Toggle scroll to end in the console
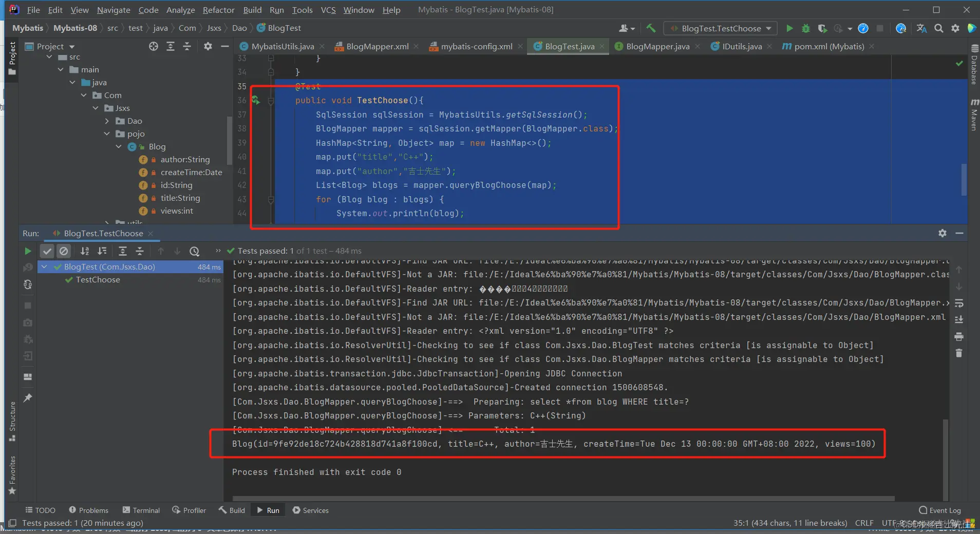The width and height of the screenshot is (980, 534). point(959,319)
